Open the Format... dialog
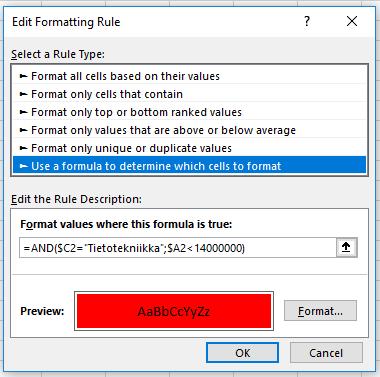 tap(320, 311)
